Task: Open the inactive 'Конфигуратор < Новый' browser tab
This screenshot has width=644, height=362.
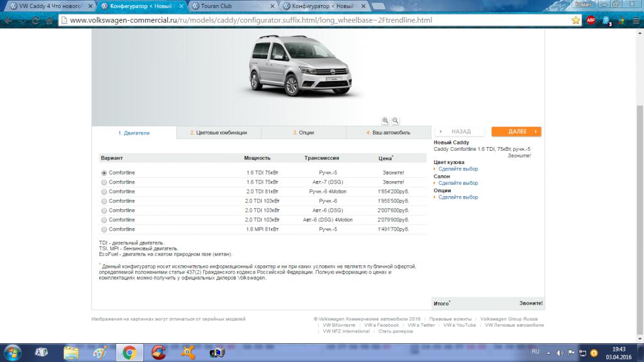Action: pyautogui.click(x=324, y=6)
